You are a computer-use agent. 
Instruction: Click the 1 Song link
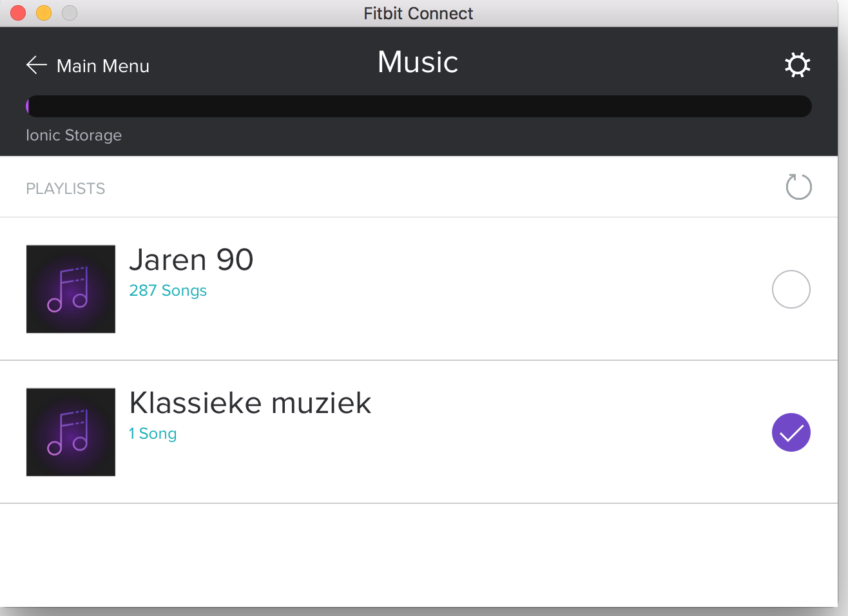[153, 434]
